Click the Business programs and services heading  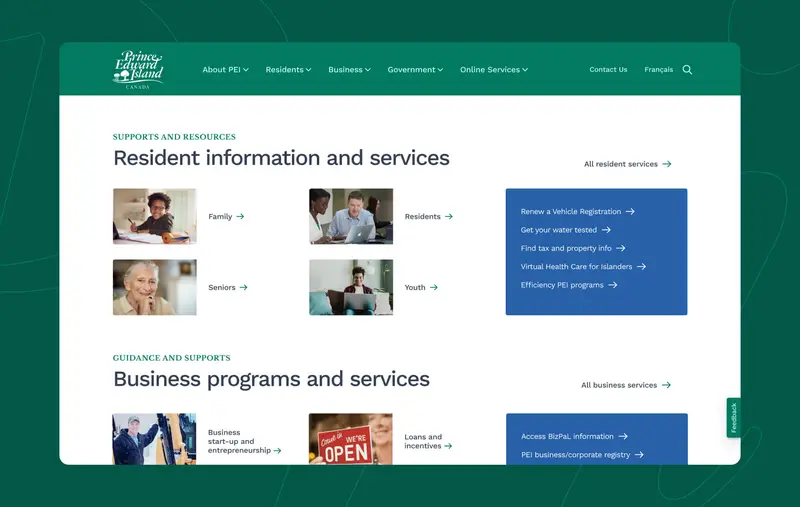271,379
